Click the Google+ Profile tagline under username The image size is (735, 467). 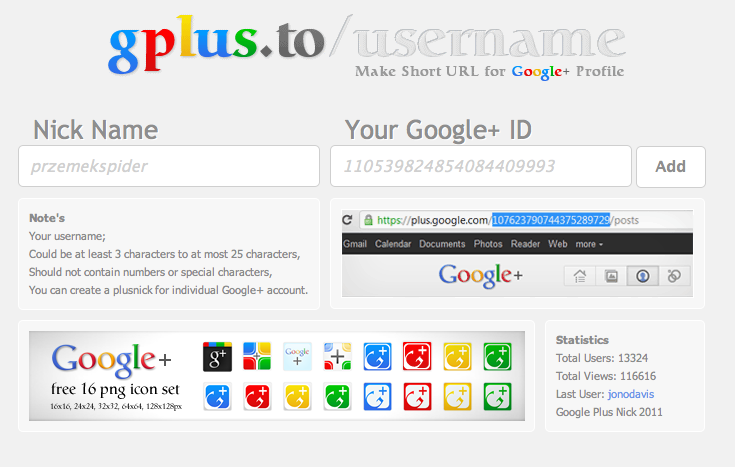(x=489, y=72)
